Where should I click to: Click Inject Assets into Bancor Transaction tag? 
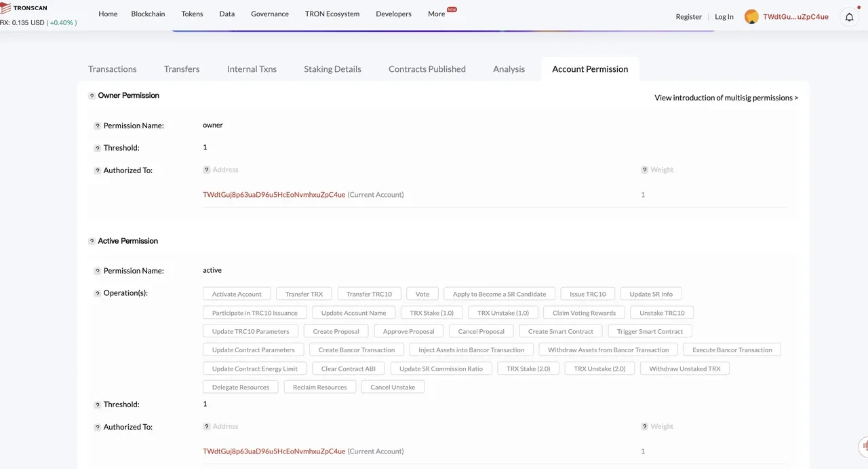471,350
